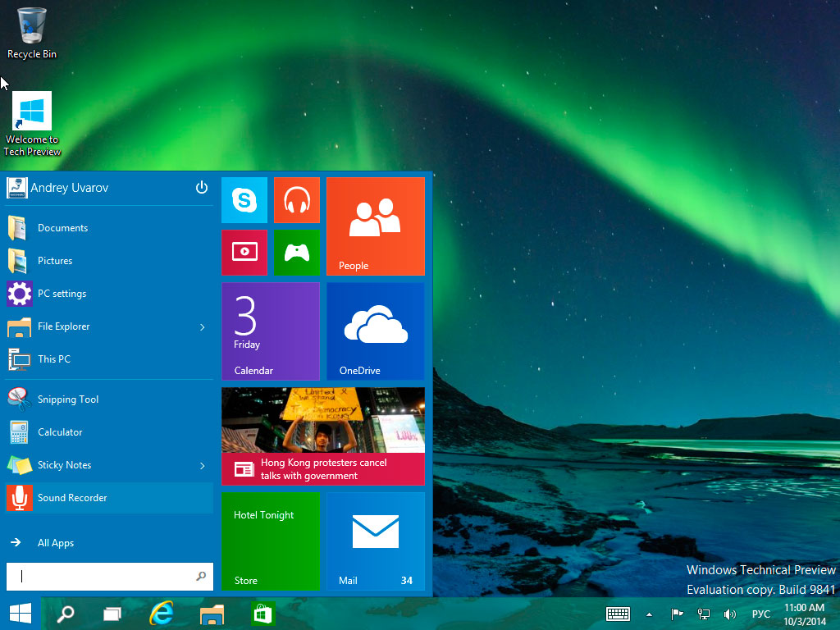Open the volume speaker tray icon

tap(729, 614)
